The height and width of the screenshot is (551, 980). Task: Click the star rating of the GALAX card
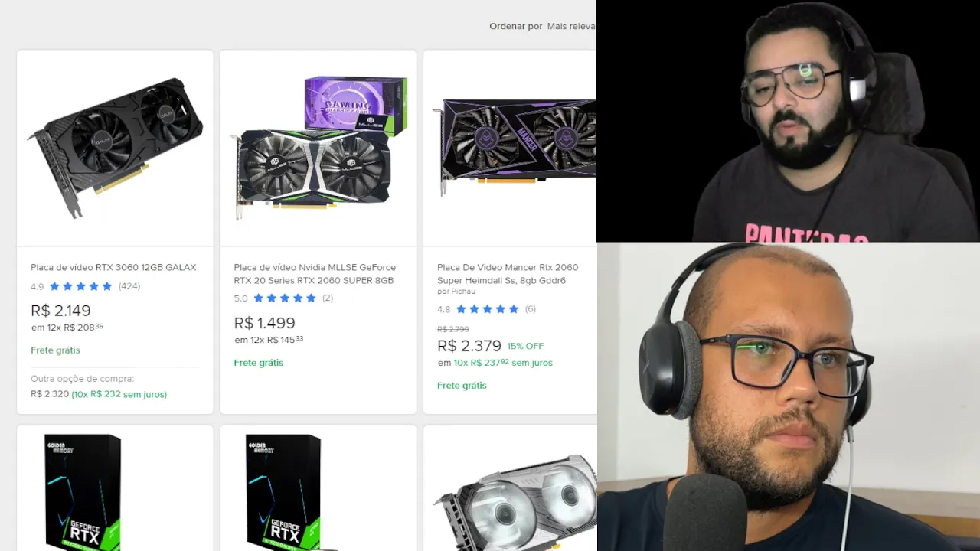coord(80,286)
